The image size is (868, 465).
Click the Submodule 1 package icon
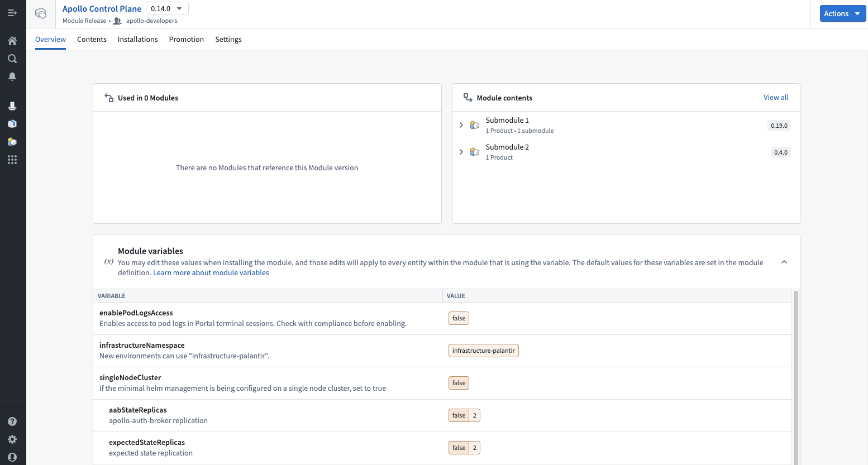tap(475, 125)
